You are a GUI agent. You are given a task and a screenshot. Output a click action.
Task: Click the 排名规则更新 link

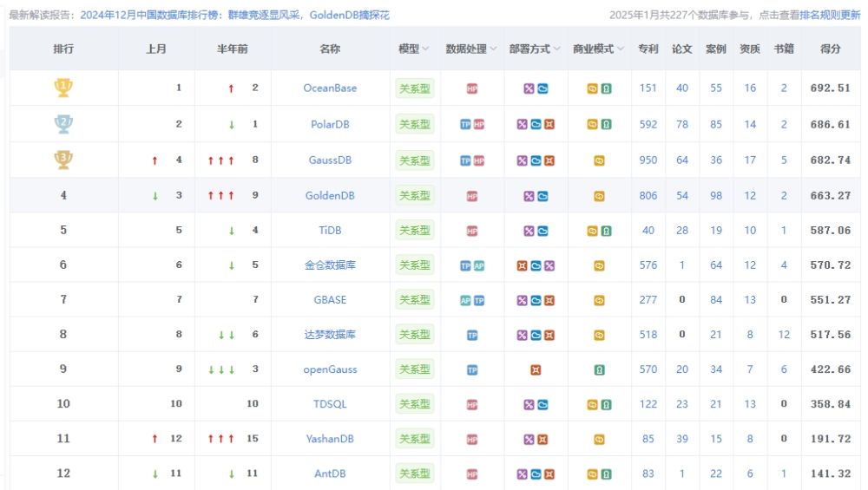[830, 15]
